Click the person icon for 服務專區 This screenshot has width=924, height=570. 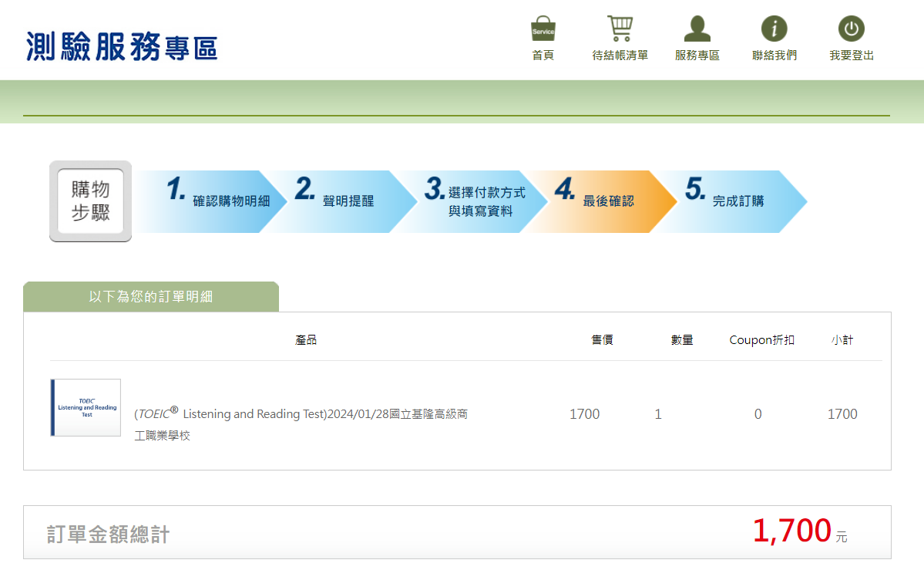click(x=697, y=29)
